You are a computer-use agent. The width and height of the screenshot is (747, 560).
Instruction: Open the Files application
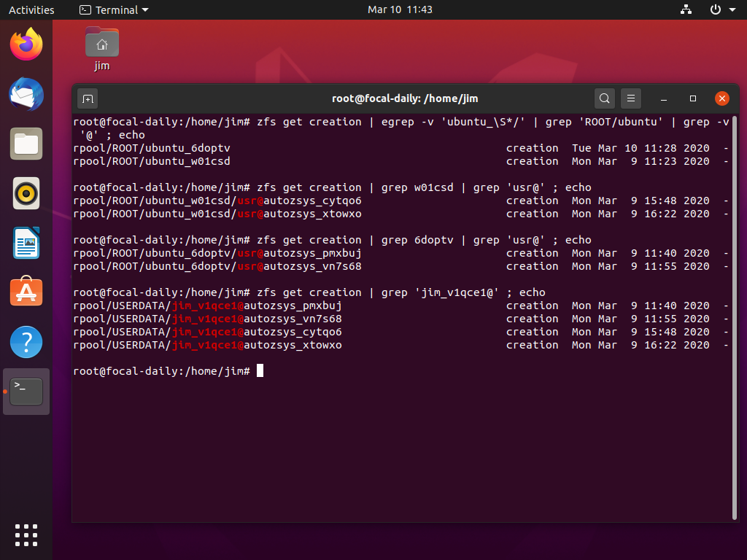pyautogui.click(x=26, y=144)
